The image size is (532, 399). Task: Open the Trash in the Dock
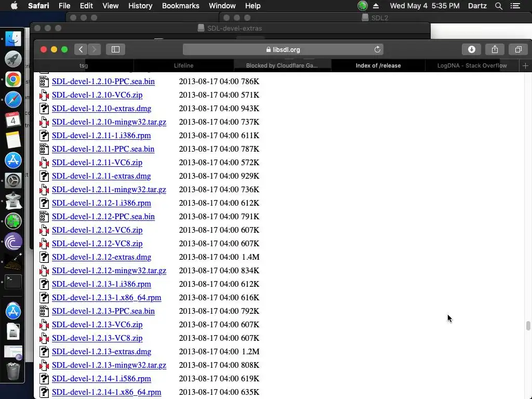point(13,371)
